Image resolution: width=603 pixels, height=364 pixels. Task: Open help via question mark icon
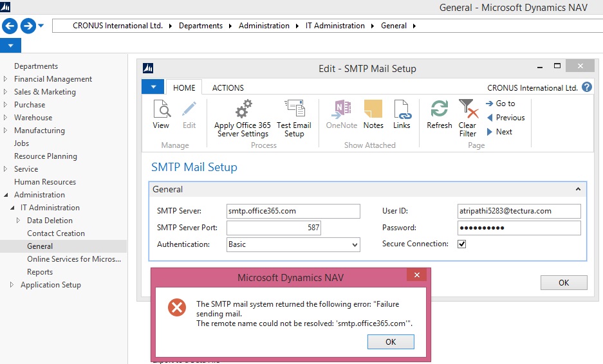586,87
